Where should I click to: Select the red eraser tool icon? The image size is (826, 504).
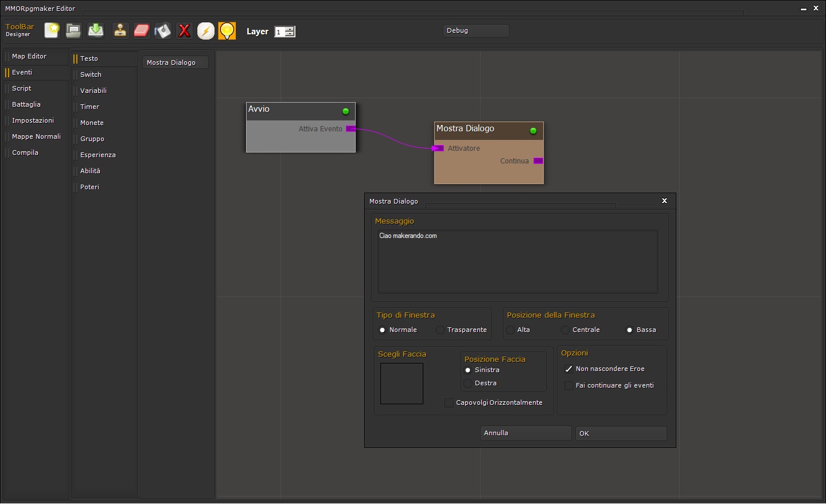click(142, 30)
